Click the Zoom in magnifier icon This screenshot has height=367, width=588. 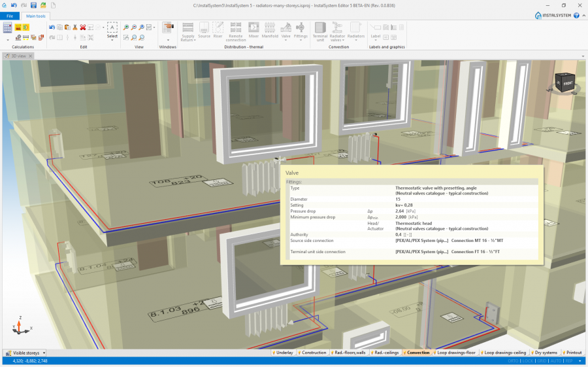(126, 27)
